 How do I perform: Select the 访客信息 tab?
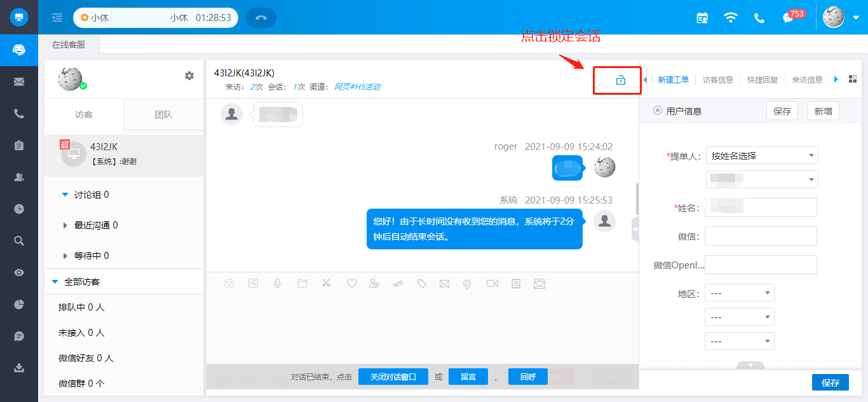[718, 80]
